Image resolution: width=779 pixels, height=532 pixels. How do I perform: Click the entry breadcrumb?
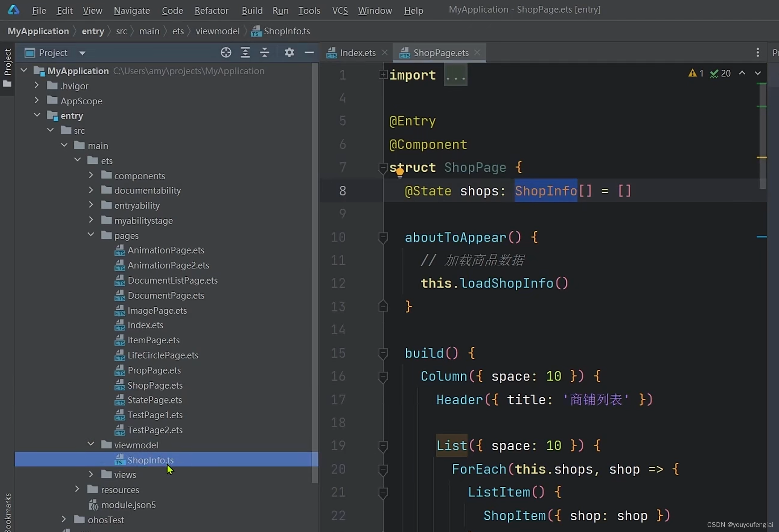[x=93, y=31]
